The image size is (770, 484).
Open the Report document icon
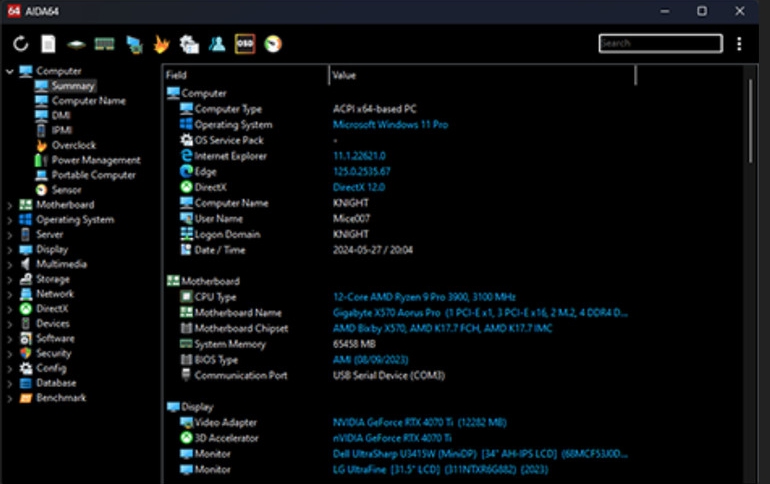(48, 44)
